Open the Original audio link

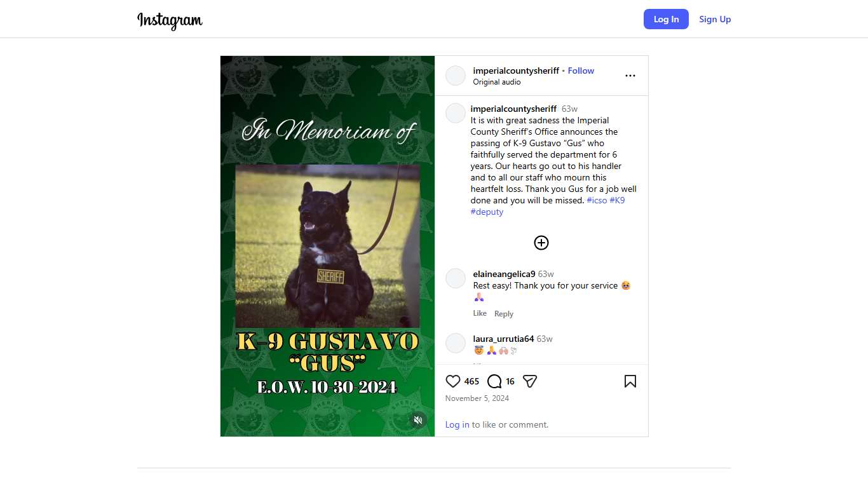pos(497,82)
